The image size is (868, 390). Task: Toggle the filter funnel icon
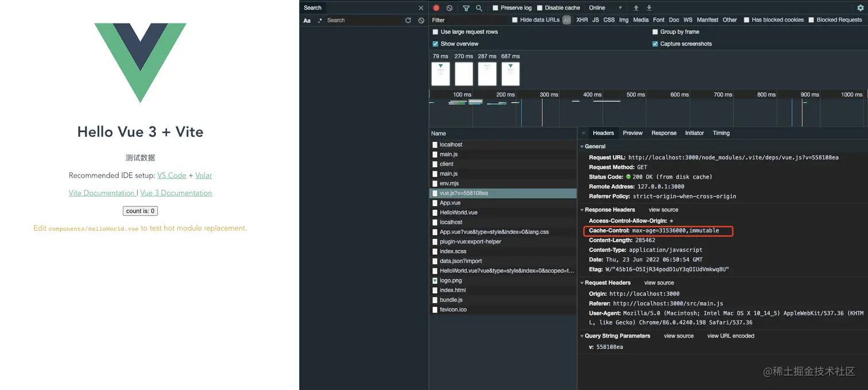coord(466,8)
